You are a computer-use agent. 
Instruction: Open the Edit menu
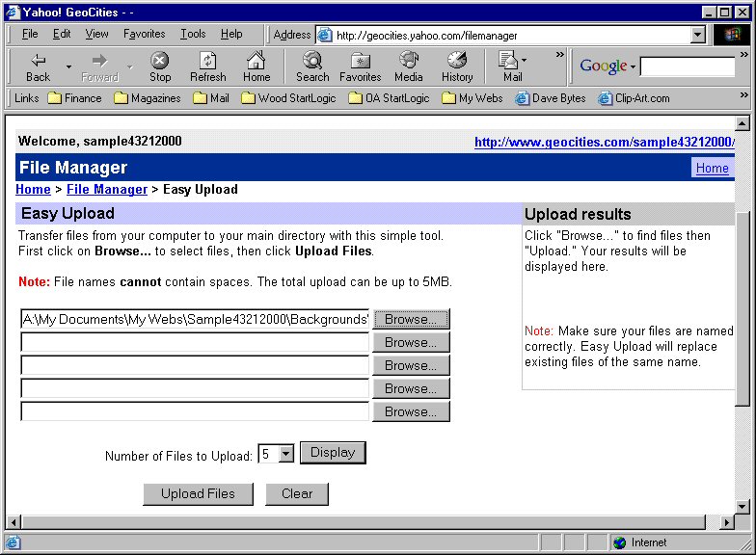pos(62,34)
